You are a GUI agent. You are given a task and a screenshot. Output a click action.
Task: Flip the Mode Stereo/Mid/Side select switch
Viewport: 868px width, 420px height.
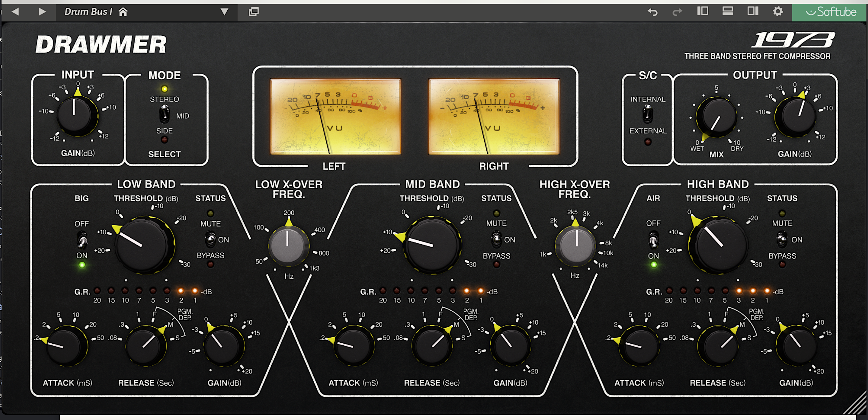(164, 114)
